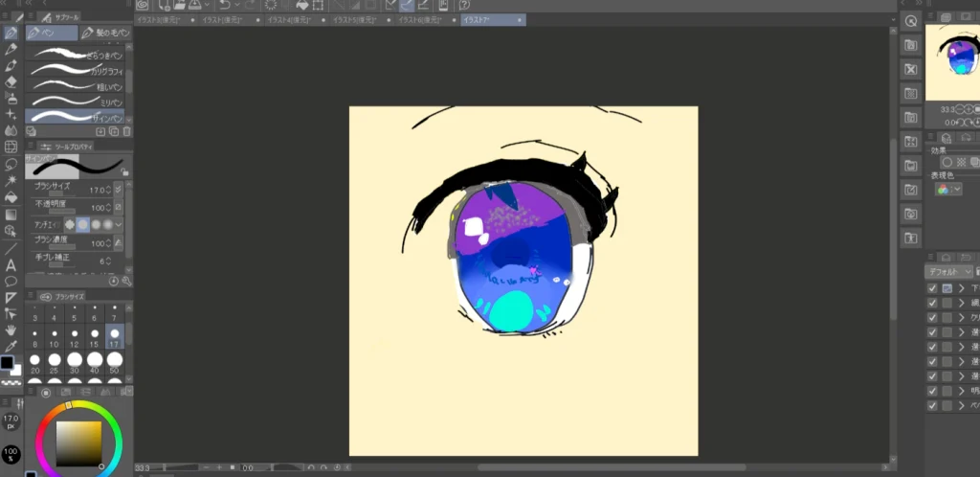Select the Ruler triangle tool
This screenshot has width=980, height=477.
(11, 298)
